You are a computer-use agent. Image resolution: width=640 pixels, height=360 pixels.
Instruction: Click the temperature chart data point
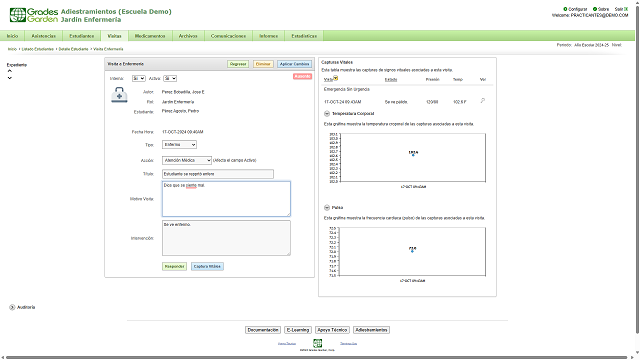pyautogui.click(x=413, y=155)
